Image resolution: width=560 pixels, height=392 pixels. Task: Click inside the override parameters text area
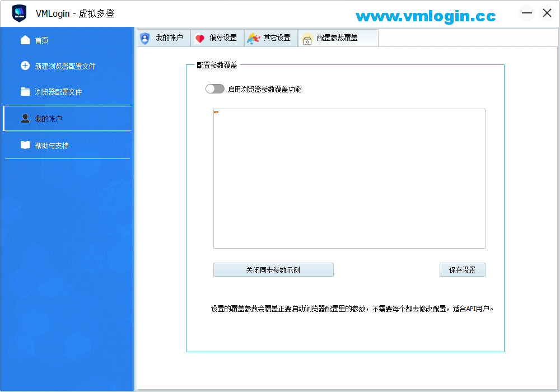pyautogui.click(x=349, y=179)
